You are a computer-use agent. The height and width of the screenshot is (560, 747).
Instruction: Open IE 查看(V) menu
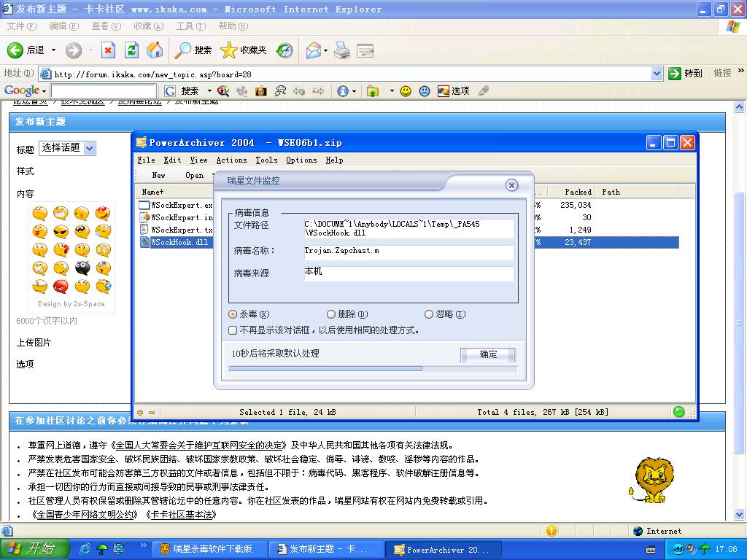click(x=107, y=26)
